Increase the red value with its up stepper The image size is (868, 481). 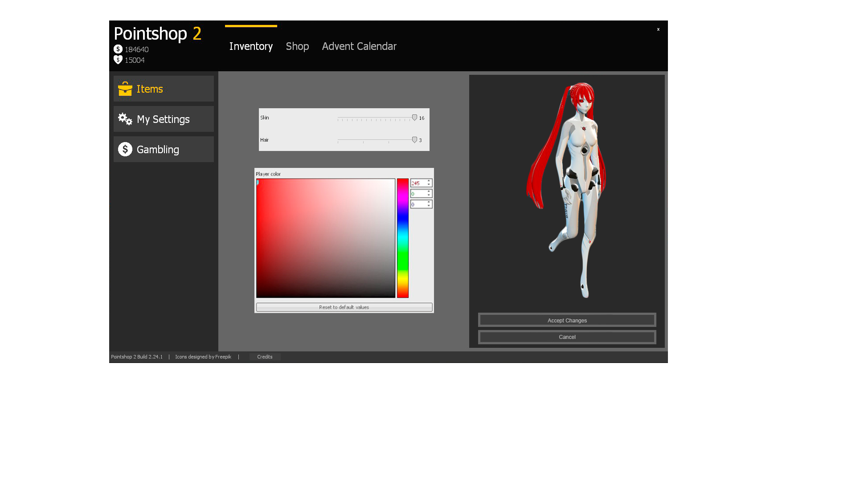point(428,181)
